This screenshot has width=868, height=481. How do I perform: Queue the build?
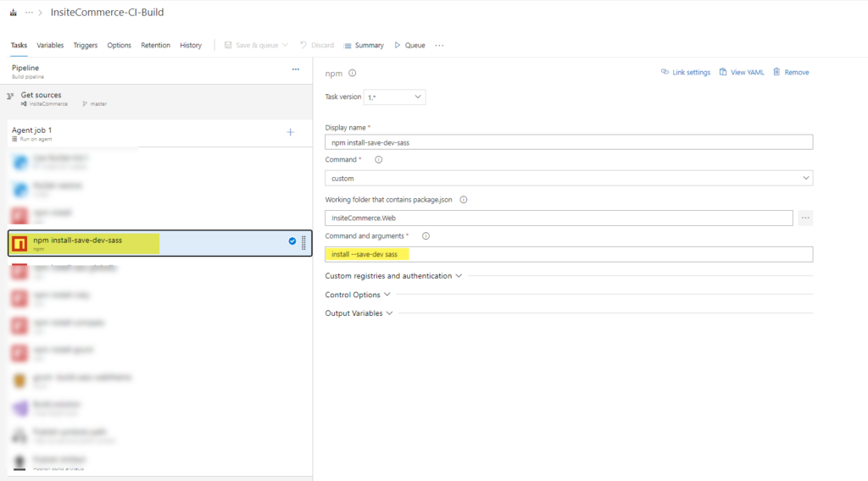409,46
